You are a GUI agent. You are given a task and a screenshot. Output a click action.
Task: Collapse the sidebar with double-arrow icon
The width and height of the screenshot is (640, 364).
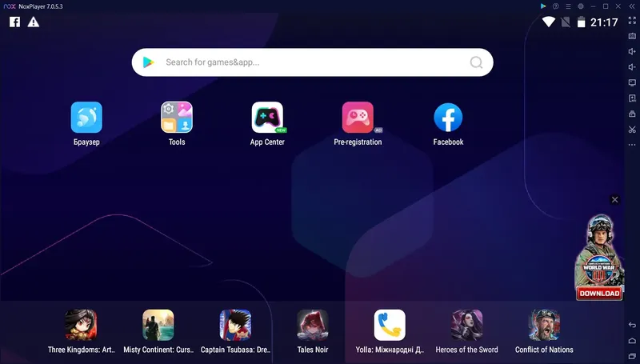(632, 6)
